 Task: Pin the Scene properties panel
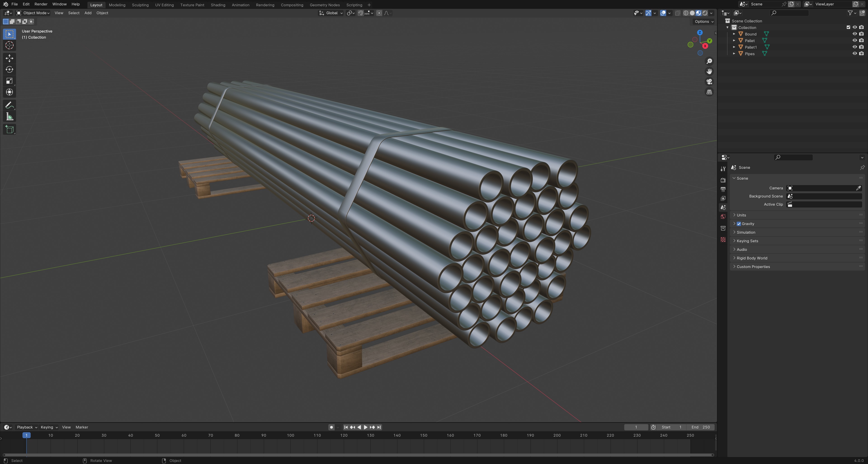pos(862,167)
